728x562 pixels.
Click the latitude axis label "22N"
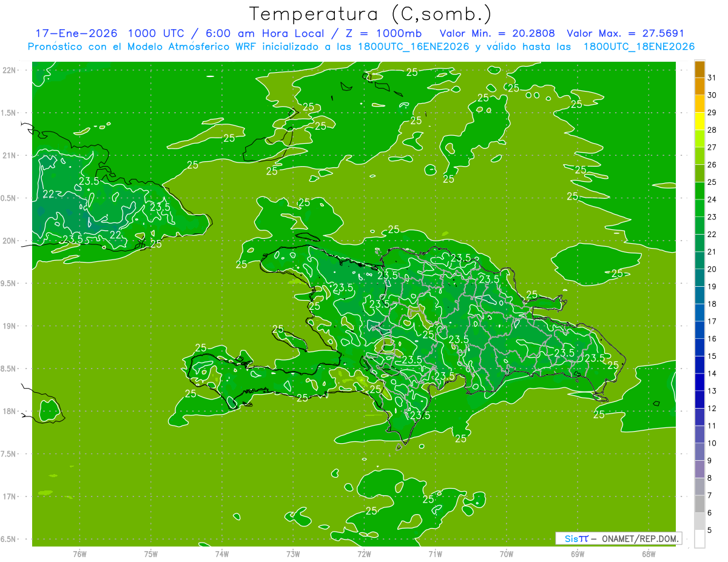10,70
